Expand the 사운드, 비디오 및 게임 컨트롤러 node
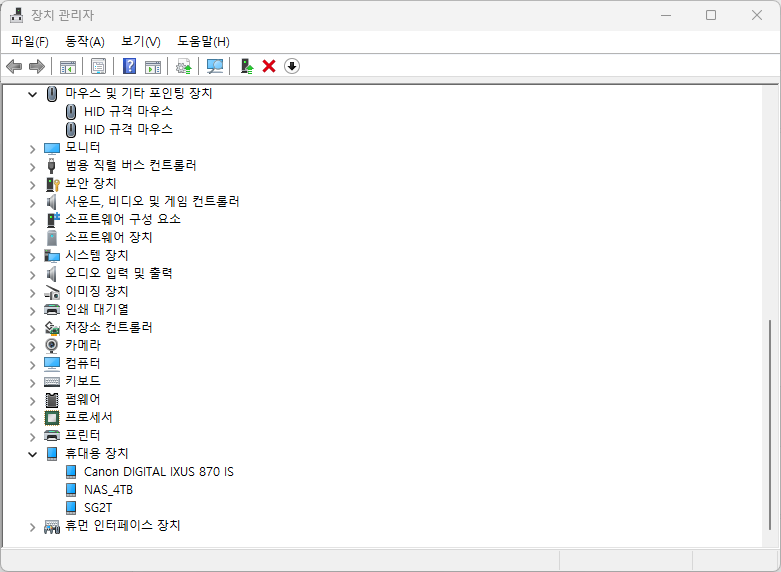Screen dimensions: 781x572 (x=32, y=203)
